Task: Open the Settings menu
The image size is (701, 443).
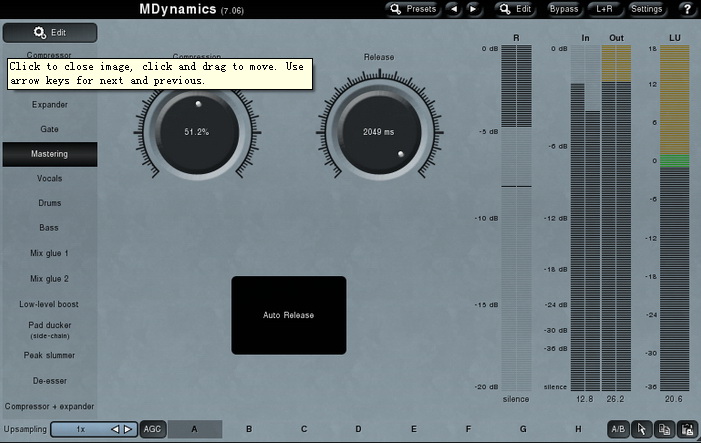Action: click(646, 9)
